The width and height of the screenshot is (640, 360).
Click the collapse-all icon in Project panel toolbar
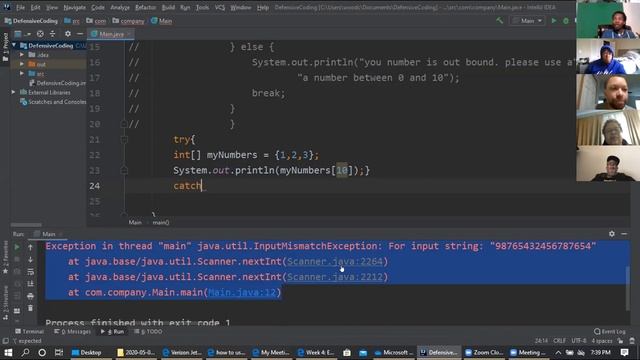52,34
